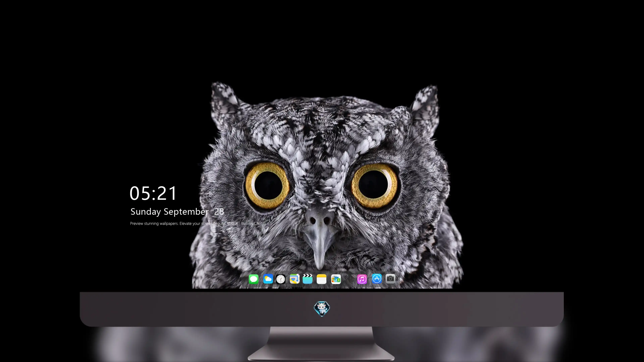The image size is (644, 362).
Task: Open the Clock app in the dock
Action: click(281, 279)
